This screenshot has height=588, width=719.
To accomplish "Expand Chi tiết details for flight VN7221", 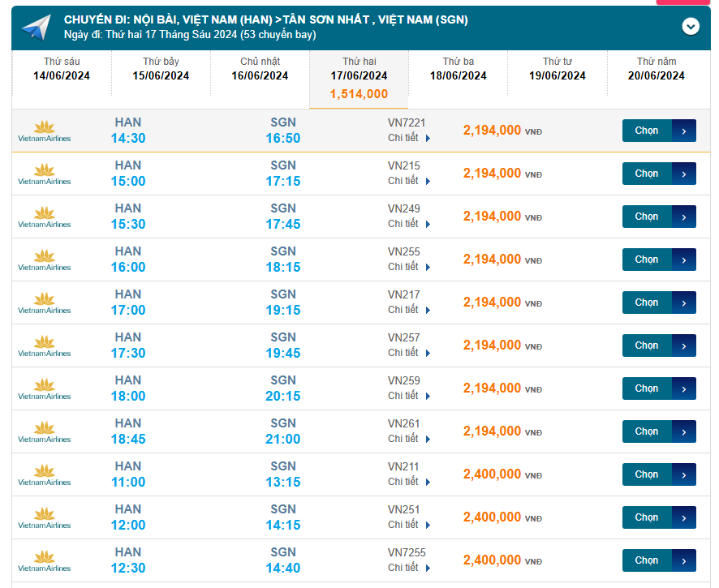I will [x=409, y=138].
